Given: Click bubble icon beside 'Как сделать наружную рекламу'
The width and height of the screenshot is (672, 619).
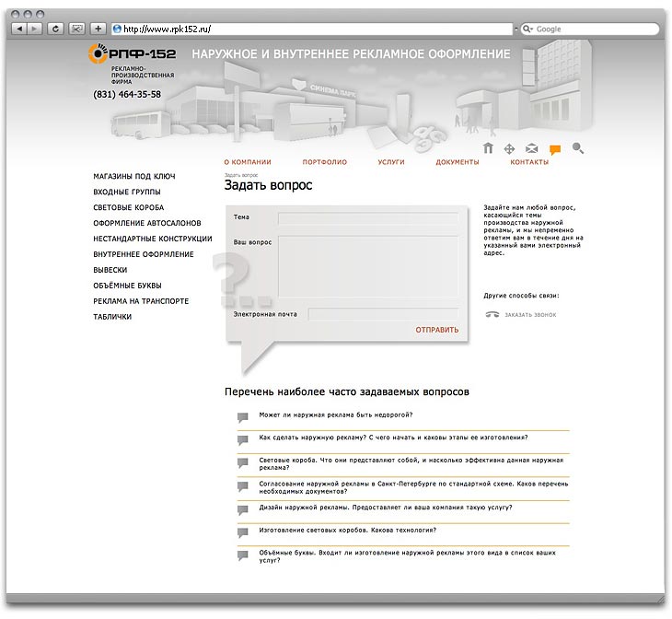Looking at the screenshot, I should [243, 440].
